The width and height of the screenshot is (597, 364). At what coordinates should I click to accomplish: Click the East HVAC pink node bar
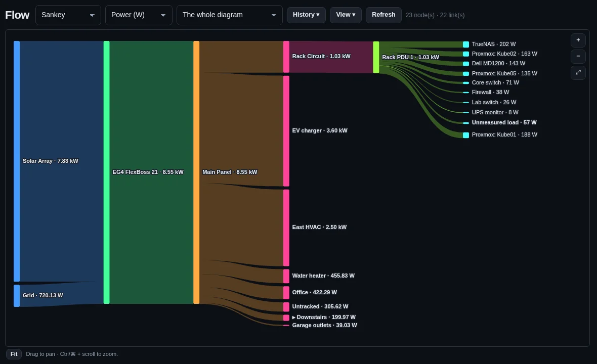coord(286,227)
